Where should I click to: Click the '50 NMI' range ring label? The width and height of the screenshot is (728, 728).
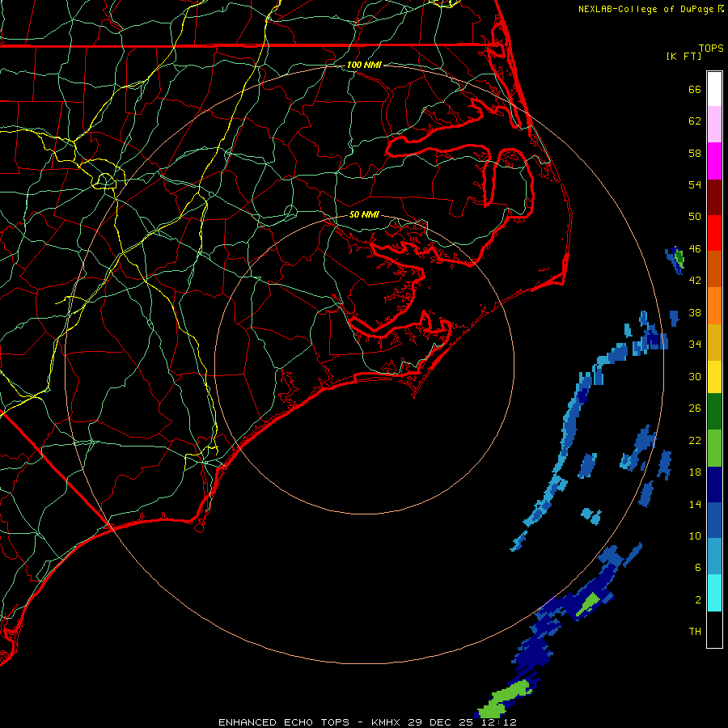(364, 214)
